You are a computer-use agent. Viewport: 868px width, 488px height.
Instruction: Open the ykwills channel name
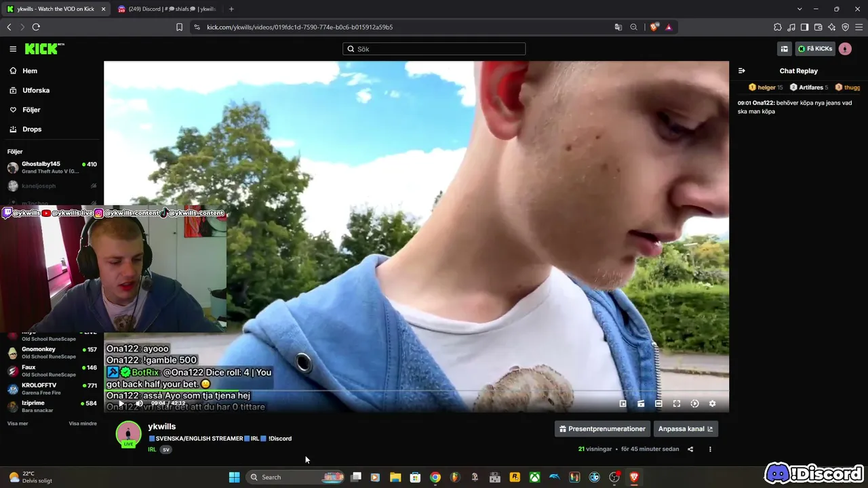tap(161, 426)
